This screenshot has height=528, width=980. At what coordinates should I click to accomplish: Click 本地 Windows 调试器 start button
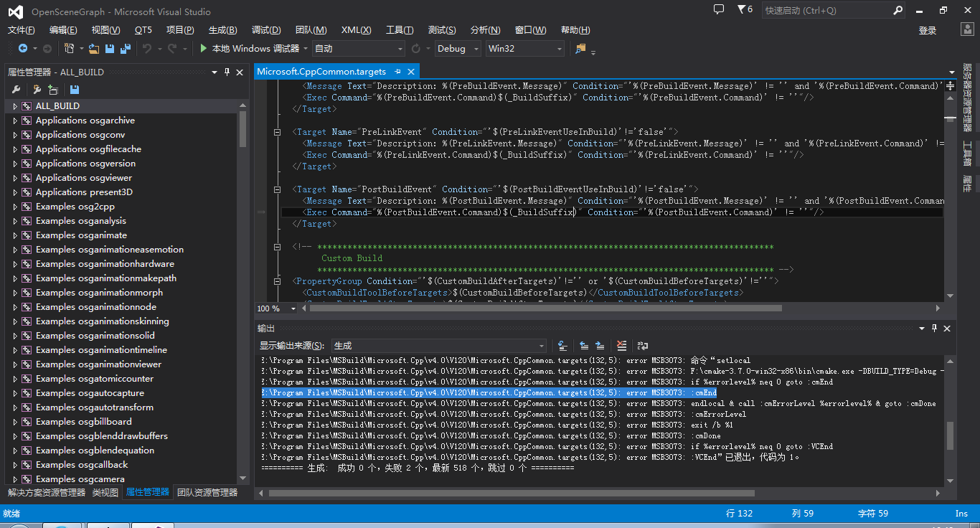[249, 48]
